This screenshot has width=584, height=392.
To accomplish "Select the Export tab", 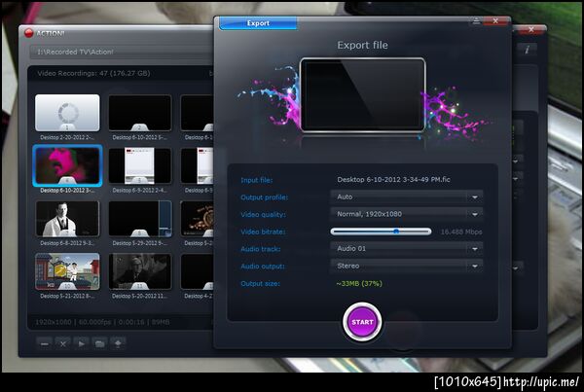I will pos(258,23).
